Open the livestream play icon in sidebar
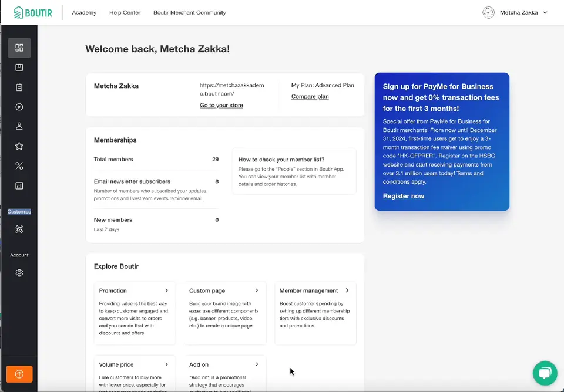Viewport: 564px width, 392px height. point(19,107)
